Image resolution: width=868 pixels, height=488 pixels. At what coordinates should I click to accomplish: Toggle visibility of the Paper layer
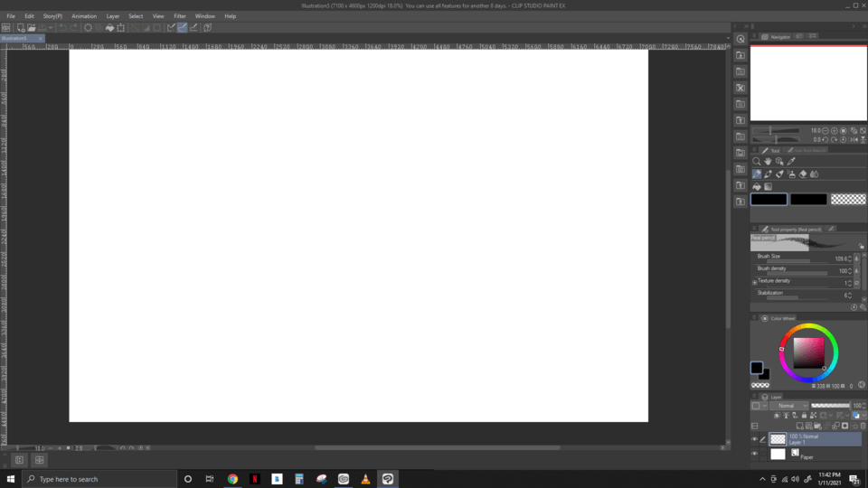[x=755, y=455]
